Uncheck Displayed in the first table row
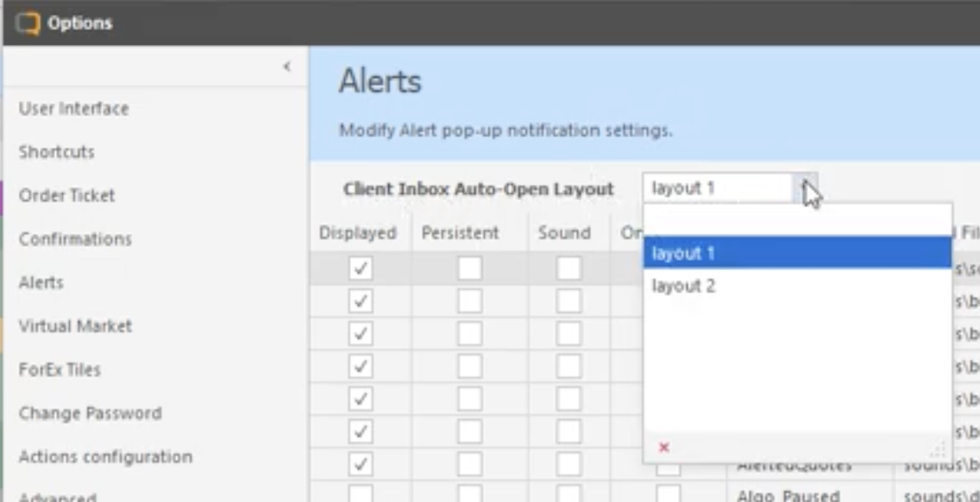This screenshot has height=502, width=980. (361, 269)
